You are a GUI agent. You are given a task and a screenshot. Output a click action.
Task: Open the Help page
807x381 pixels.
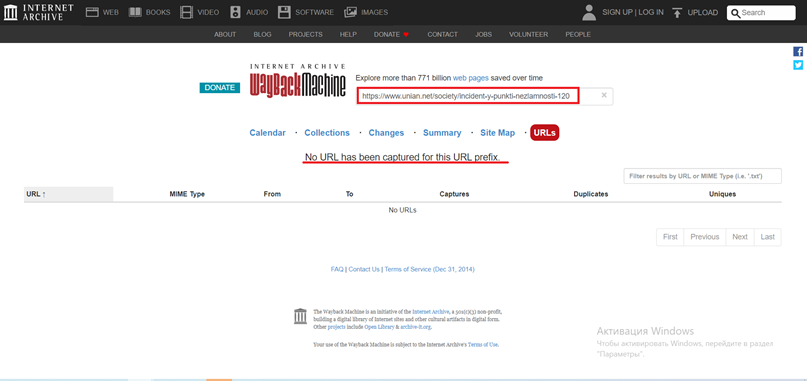click(x=348, y=34)
